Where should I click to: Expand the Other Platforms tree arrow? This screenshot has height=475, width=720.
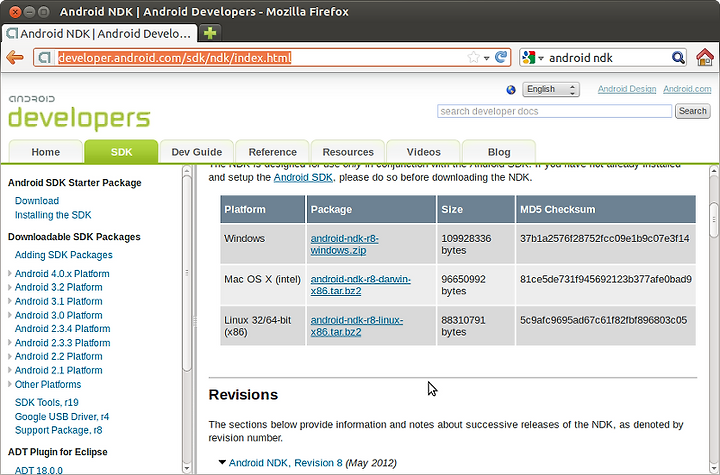10,384
